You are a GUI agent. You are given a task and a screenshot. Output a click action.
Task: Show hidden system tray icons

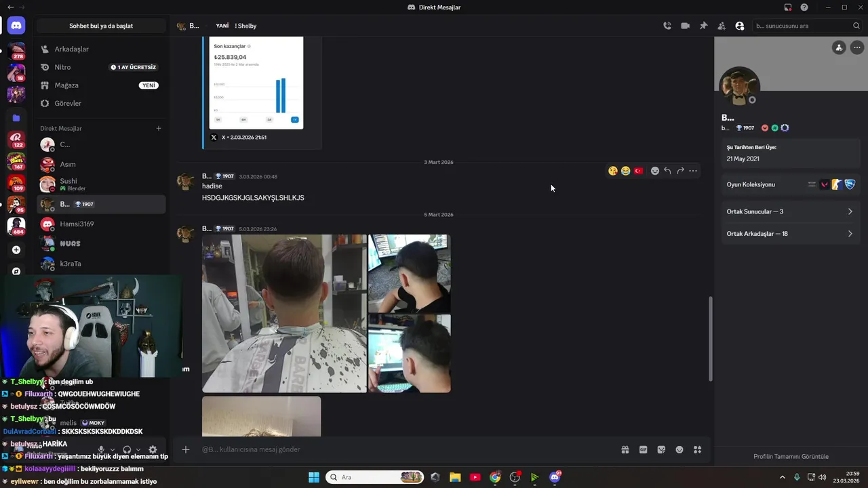tap(782, 477)
